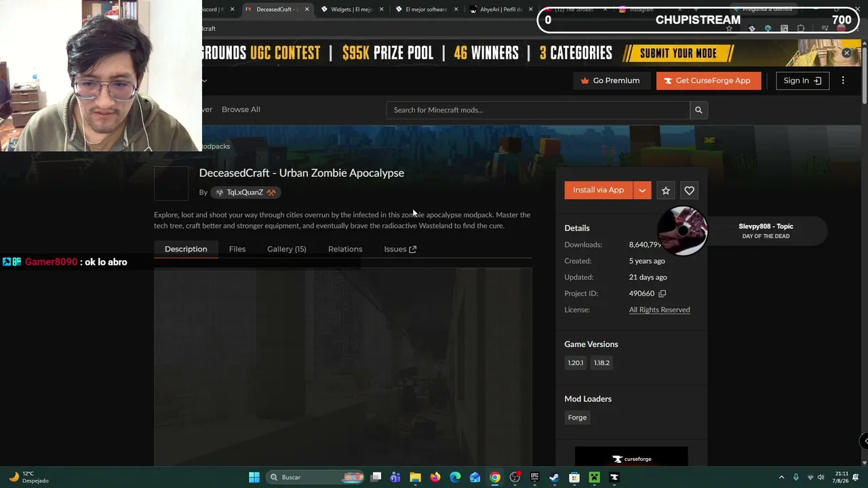
Task: Open Microsoft Teams from the taskbar
Action: [395, 477]
